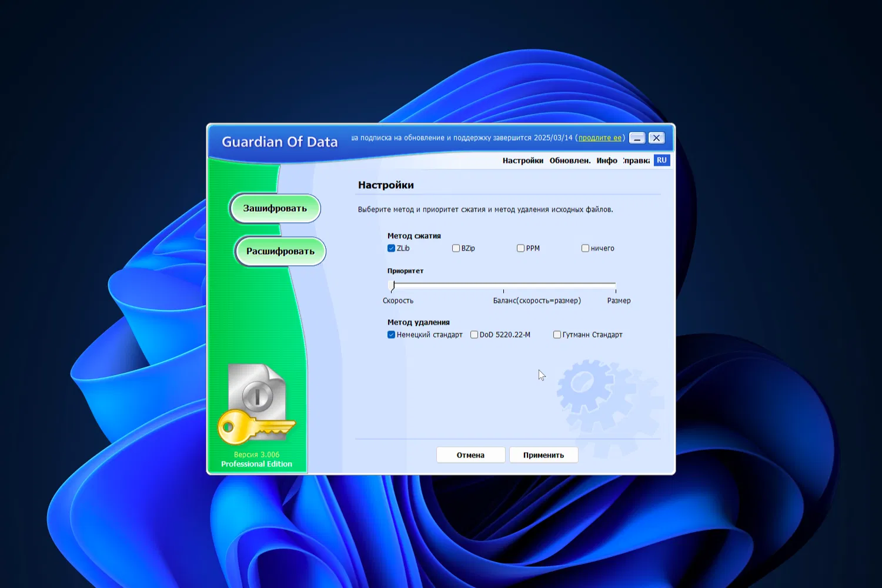Open the Инфо menu item

click(607, 161)
